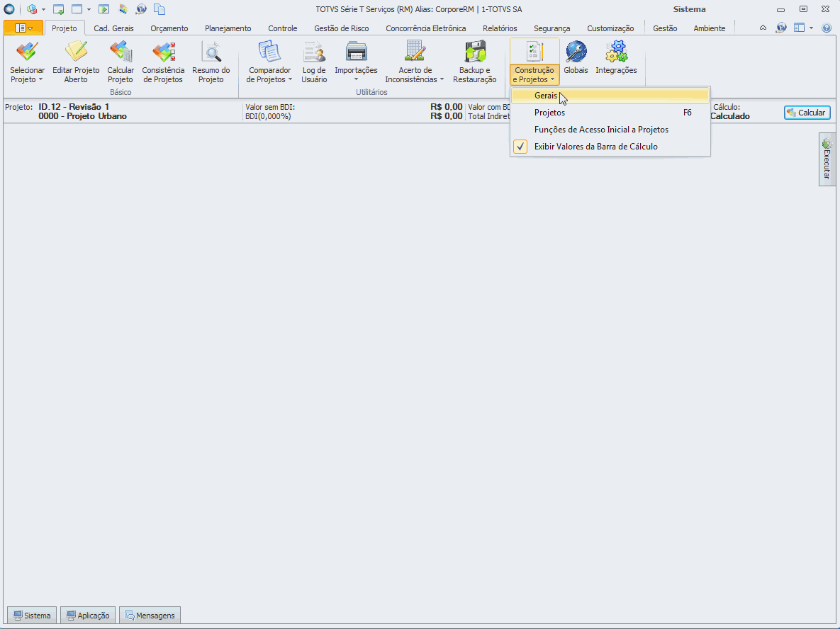Switch to the Cad. Gerais tab
The width and height of the screenshot is (840, 629).
point(113,28)
